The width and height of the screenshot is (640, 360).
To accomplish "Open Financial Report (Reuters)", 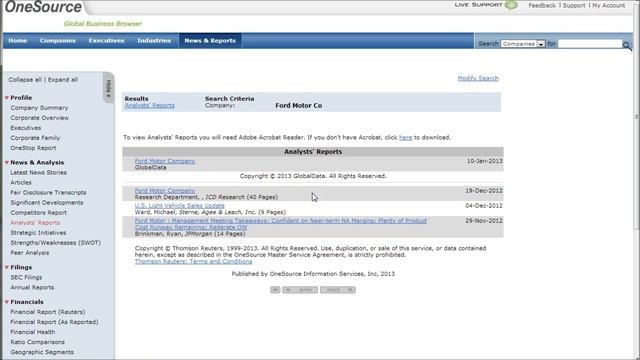I will pyautogui.click(x=48, y=312).
